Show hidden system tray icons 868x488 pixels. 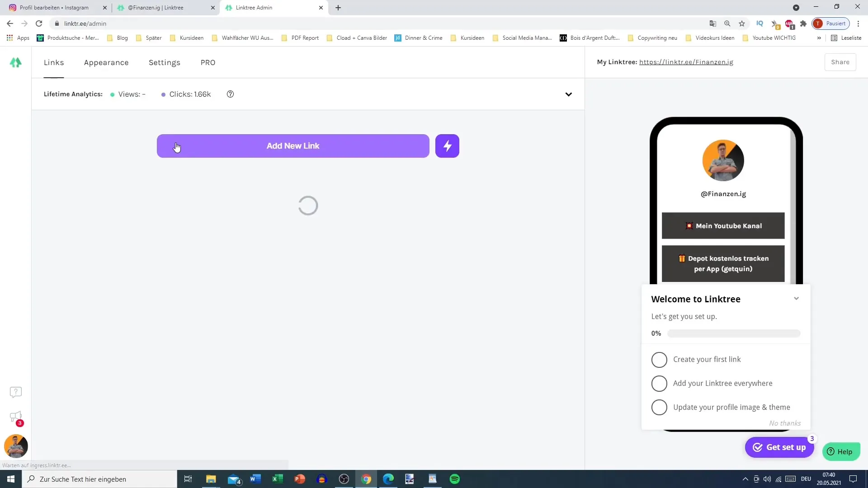(x=745, y=479)
